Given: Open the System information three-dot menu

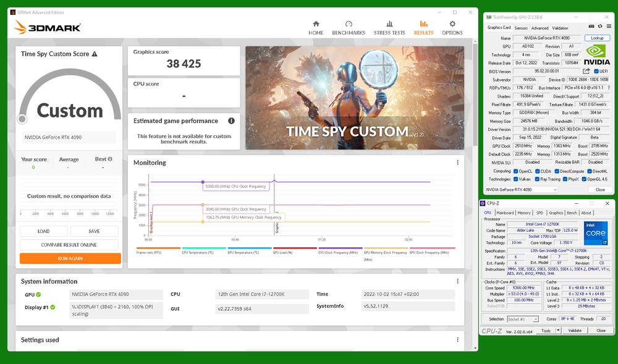Looking at the screenshot, I should [457, 281].
